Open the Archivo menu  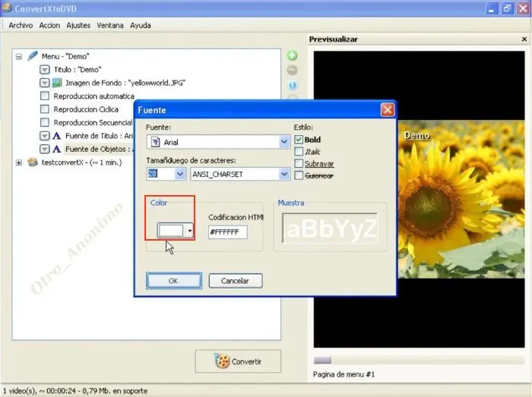click(21, 25)
